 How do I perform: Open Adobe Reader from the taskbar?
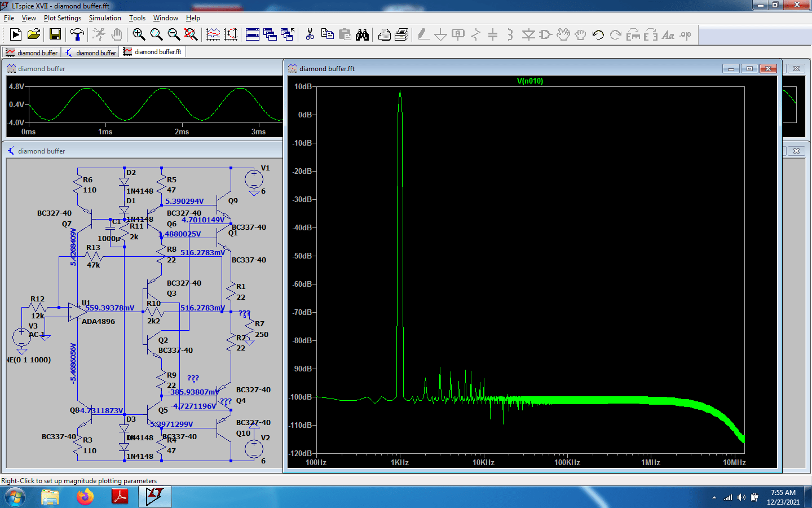point(120,497)
